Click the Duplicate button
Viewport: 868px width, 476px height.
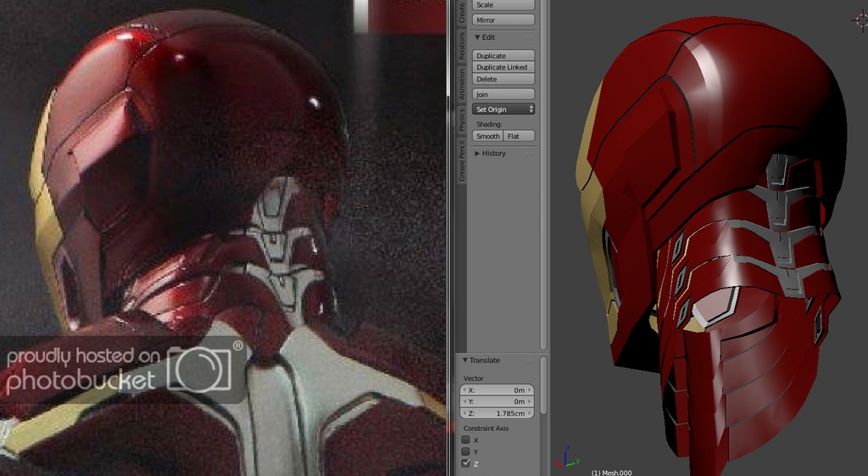(x=504, y=55)
